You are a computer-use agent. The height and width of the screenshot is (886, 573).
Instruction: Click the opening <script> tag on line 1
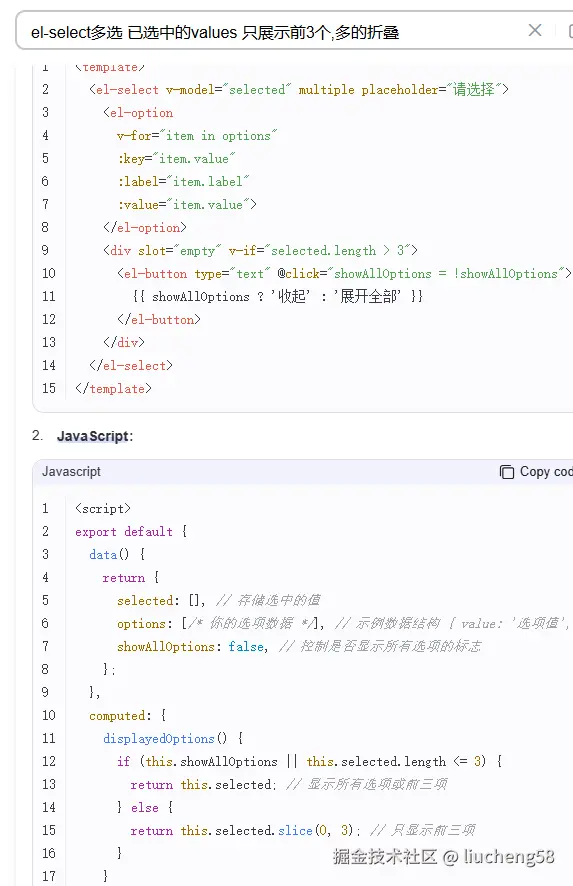click(102, 509)
